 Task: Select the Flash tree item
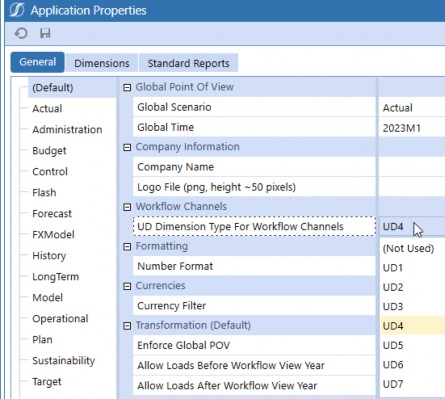tap(44, 193)
